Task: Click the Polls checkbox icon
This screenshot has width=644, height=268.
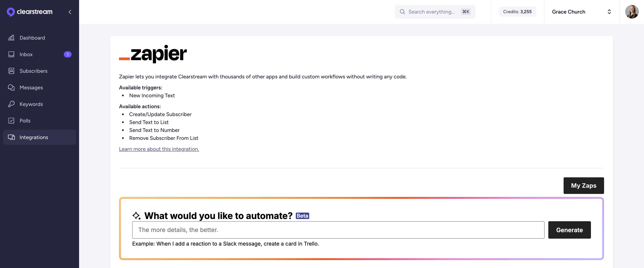Action: point(11,121)
